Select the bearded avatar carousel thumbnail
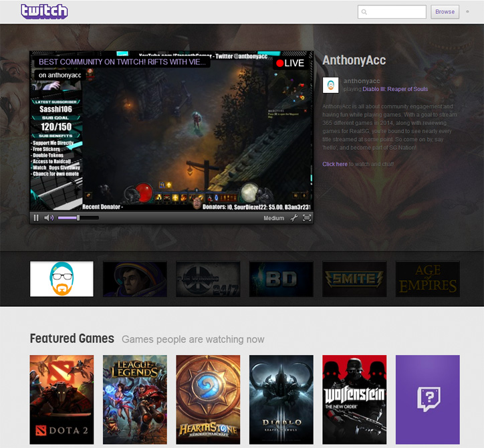This screenshot has height=448, width=484. 62,279
